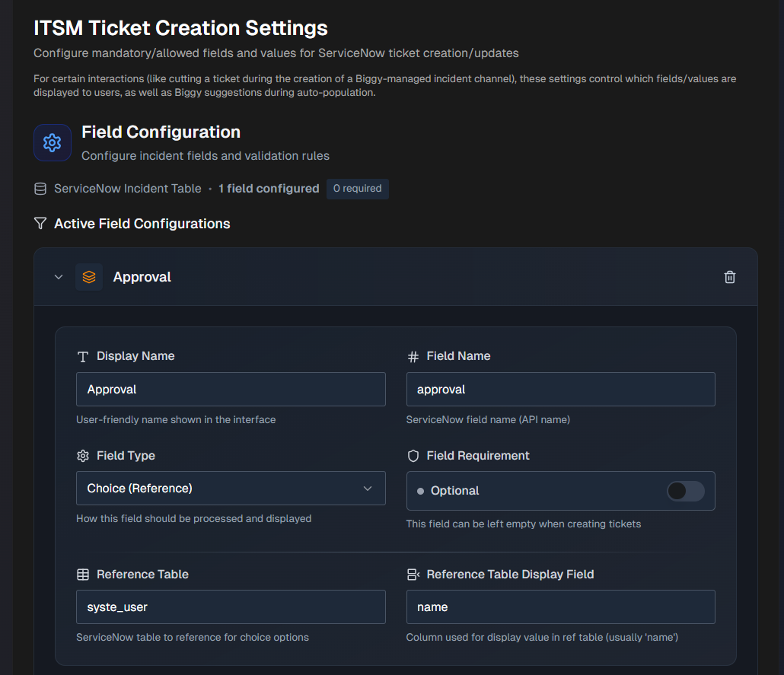
Task: Click the 1 field configured text
Action: pos(269,189)
